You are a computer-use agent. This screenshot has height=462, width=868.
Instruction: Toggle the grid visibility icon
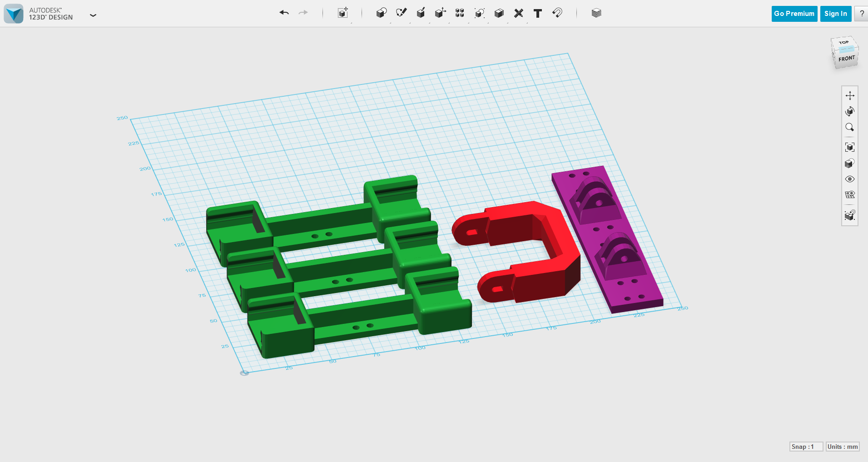click(x=850, y=195)
